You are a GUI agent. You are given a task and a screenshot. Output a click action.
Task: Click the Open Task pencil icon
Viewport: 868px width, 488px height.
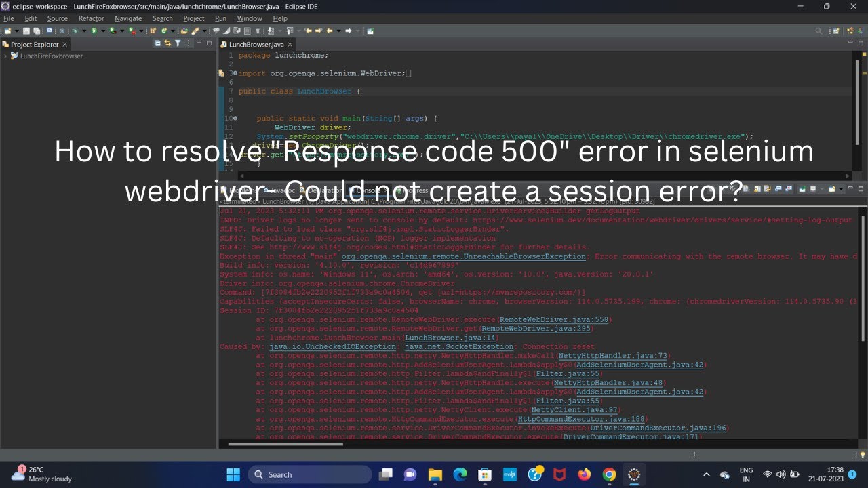pos(195,30)
